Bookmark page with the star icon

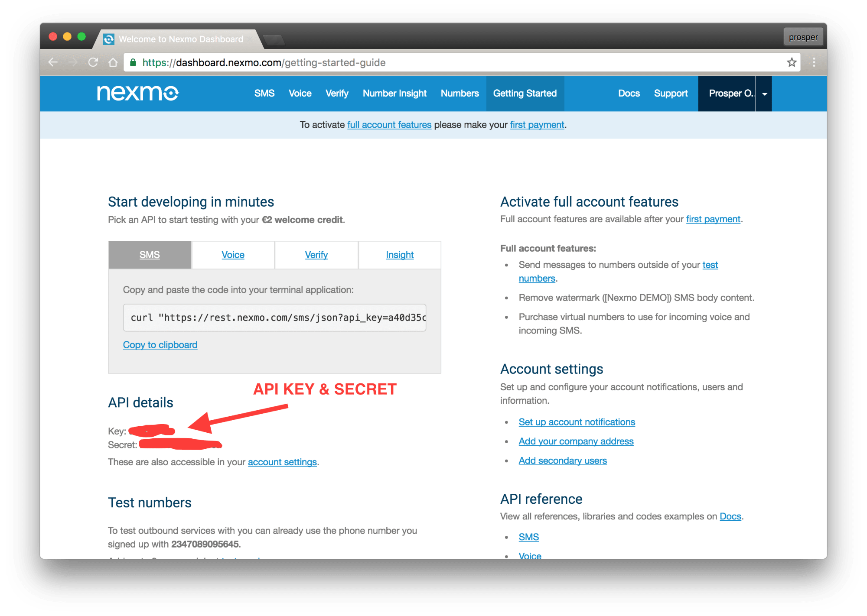point(792,62)
